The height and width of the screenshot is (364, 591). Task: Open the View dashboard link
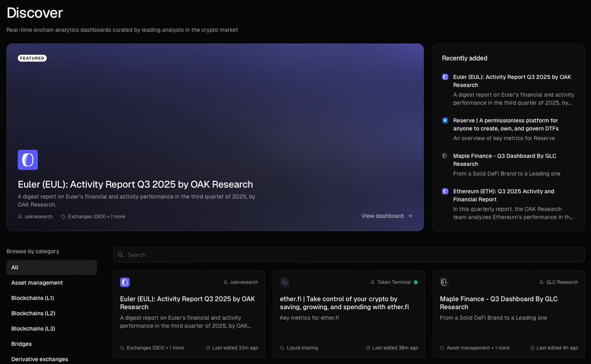(x=387, y=216)
